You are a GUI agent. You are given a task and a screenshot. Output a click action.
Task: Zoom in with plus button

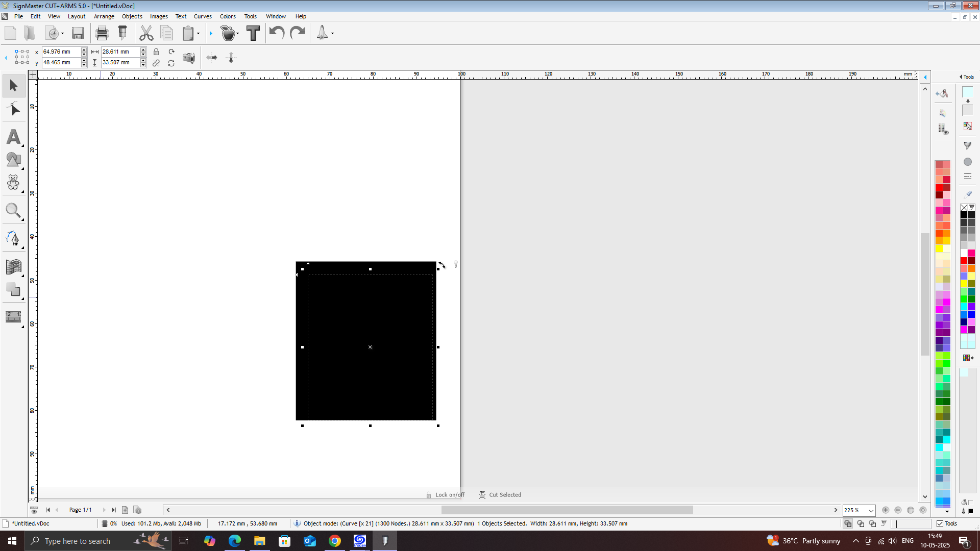[x=886, y=510]
